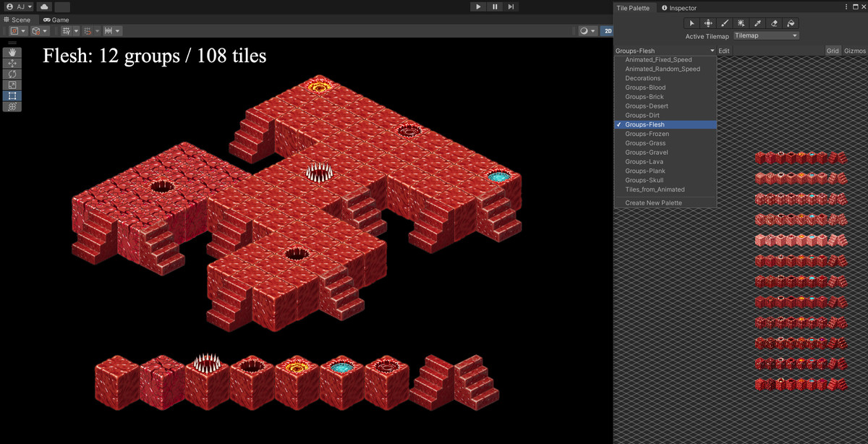Select the Hand tool in the Scene toolbar
868x444 pixels.
(x=12, y=52)
